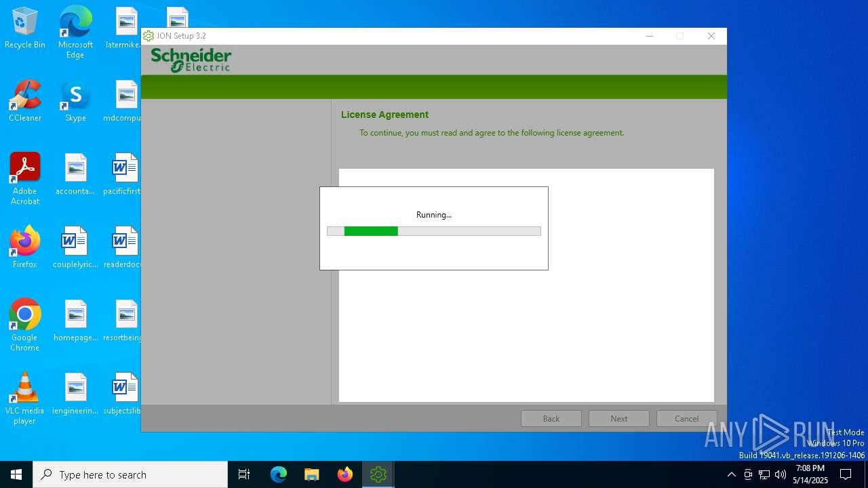Select the couplelyric... Word document icon
Image resolution: width=868 pixels, height=488 pixels.
(75, 248)
